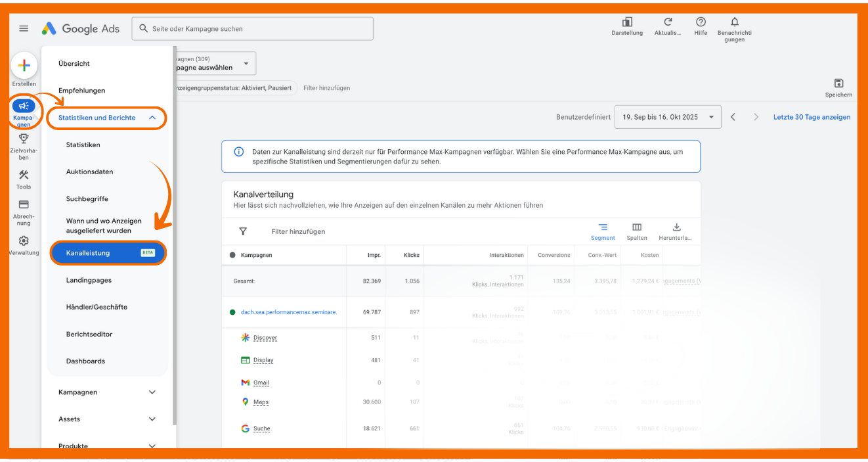
Task: Click the Erstellen plus button
Action: click(x=24, y=66)
